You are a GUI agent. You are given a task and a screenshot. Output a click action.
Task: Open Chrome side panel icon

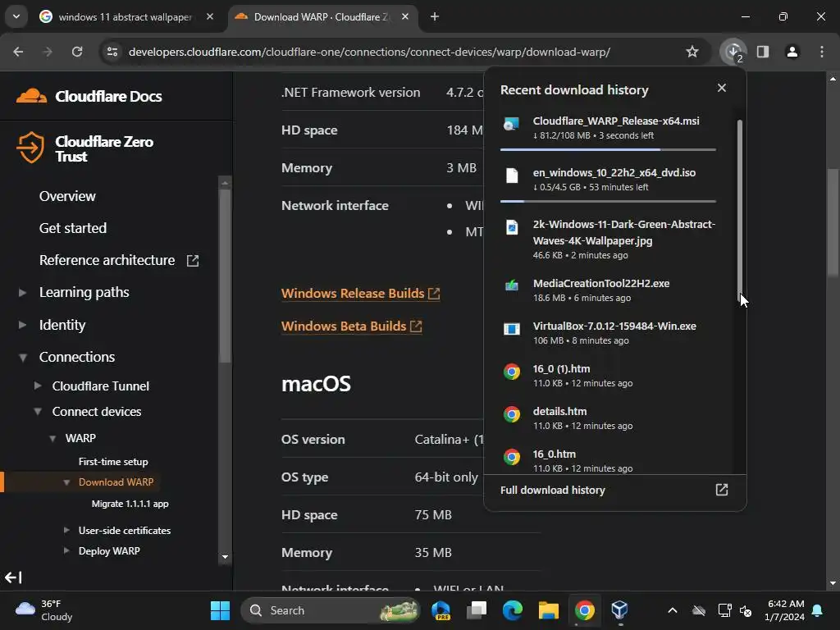[x=763, y=52]
